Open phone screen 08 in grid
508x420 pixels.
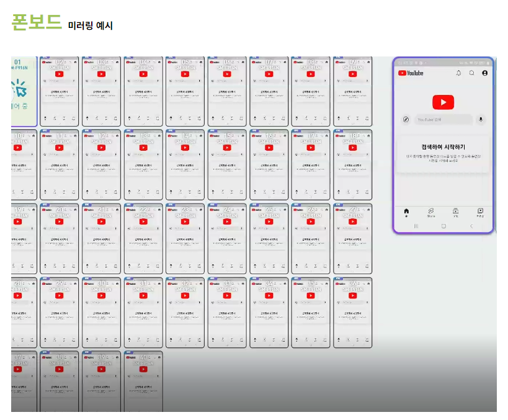pos(311,91)
